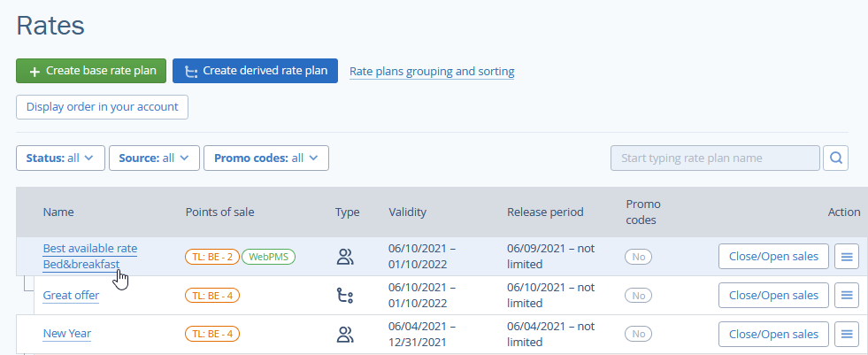Click WebPMS tag on Best available rate
This screenshot has width=868, height=355.
(269, 257)
